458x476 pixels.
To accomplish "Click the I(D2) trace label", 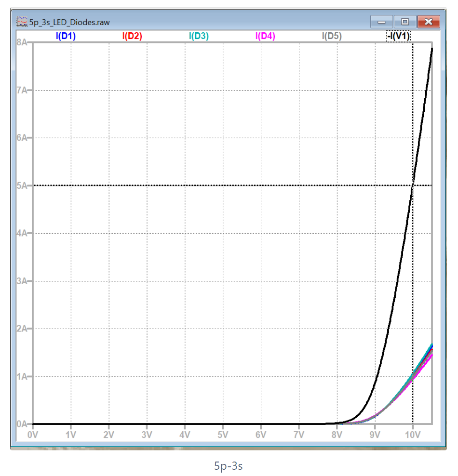I will pos(132,36).
